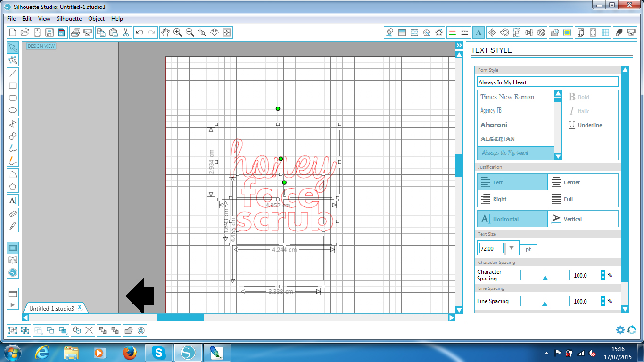The image size is (644, 362).
Task: Close the Untitled-1.studio3 tab
Action: (x=80, y=307)
